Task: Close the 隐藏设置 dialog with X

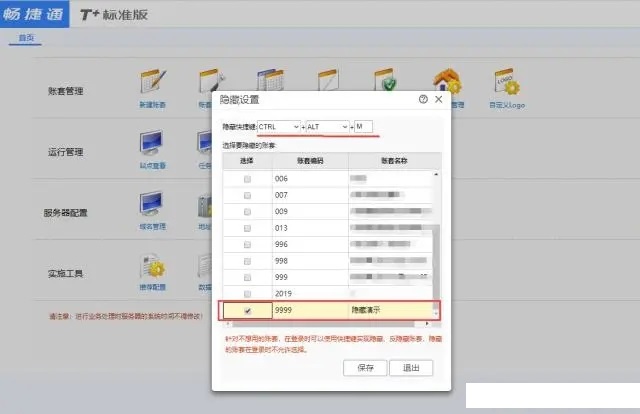Action: (439, 99)
